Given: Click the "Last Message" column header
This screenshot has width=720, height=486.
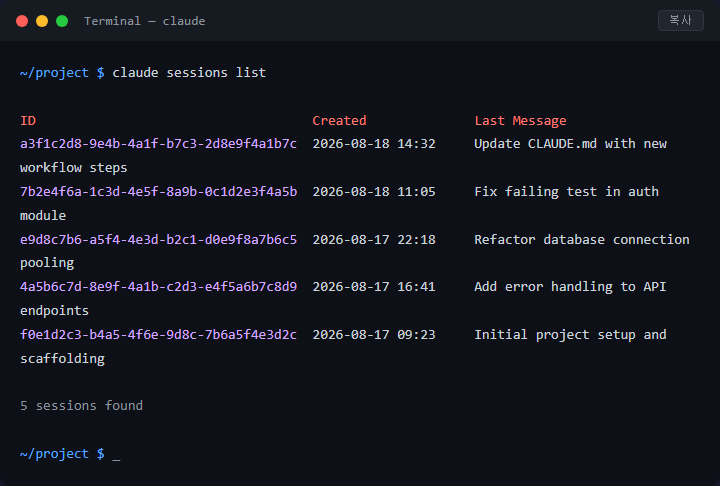Looking at the screenshot, I should coord(520,120).
